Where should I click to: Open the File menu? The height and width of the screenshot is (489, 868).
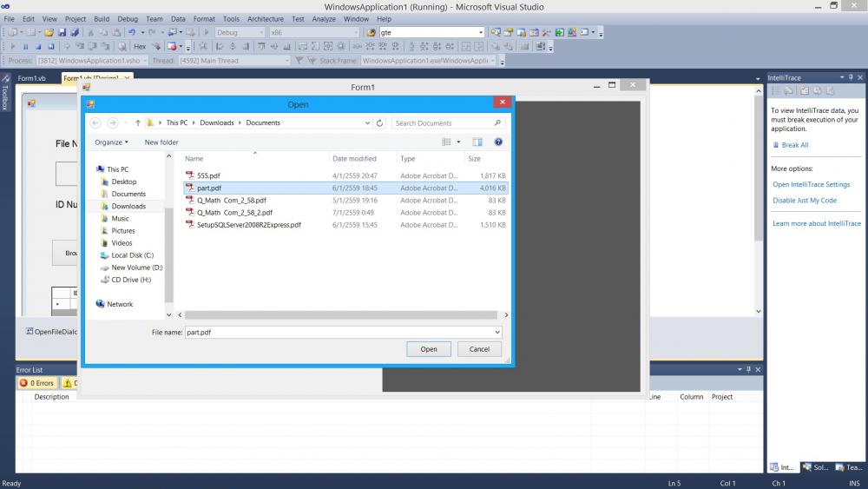coord(10,19)
